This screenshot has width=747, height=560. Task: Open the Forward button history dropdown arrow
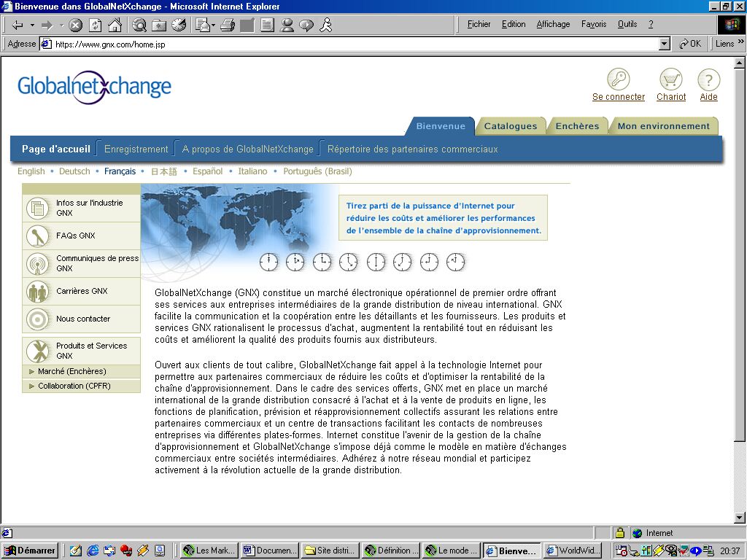point(61,26)
